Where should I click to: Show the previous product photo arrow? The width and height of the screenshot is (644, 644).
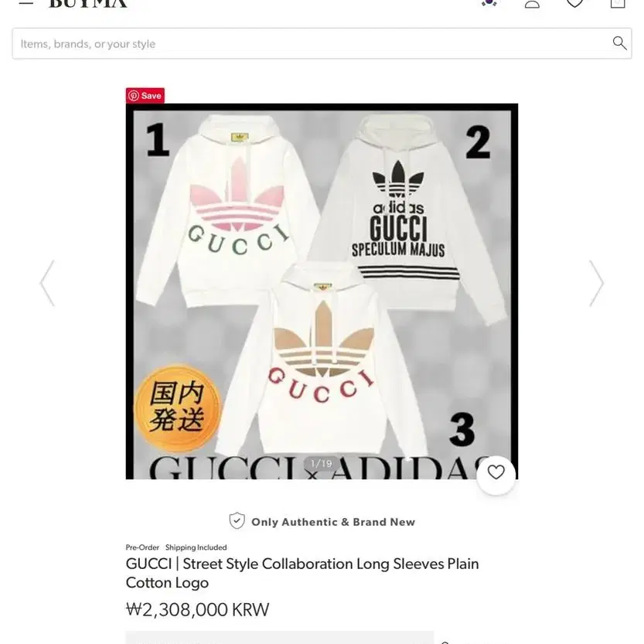[47, 283]
